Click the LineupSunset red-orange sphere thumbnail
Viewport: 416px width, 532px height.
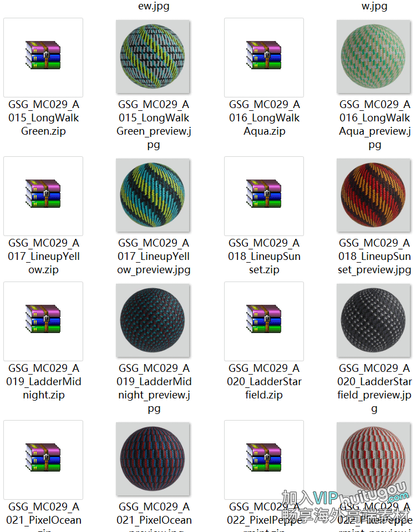point(373,195)
